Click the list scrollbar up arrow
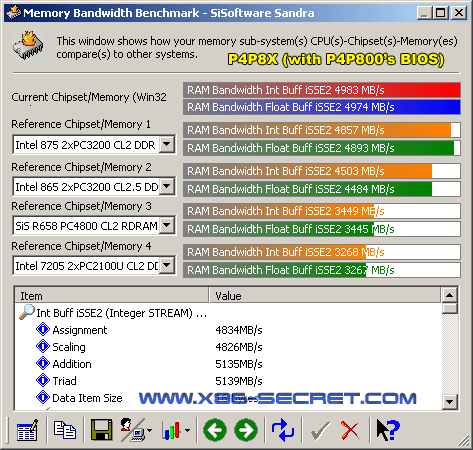 [449, 295]
